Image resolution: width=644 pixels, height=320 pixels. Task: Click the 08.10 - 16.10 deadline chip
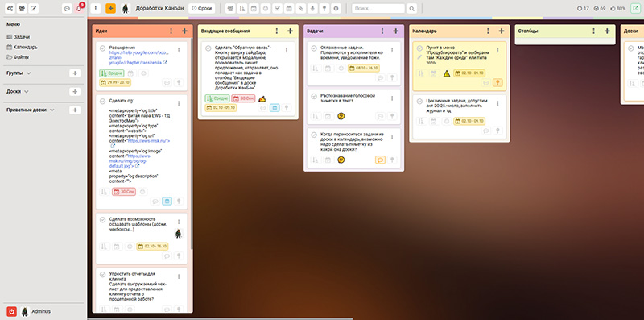click(364, 69)
